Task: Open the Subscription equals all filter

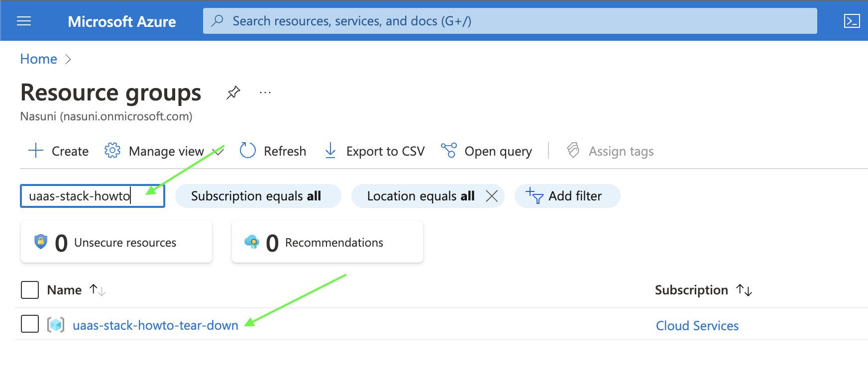Action: point(258,196)
